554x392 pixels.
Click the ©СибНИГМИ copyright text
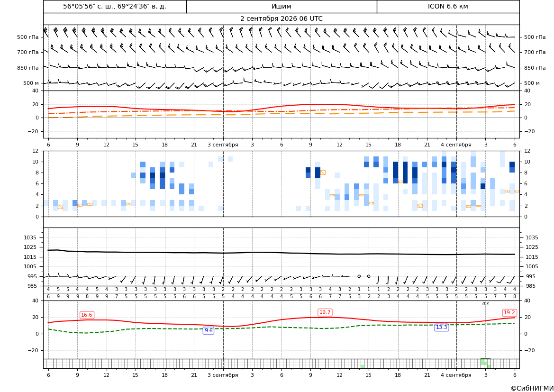click(x=532, y=388)
